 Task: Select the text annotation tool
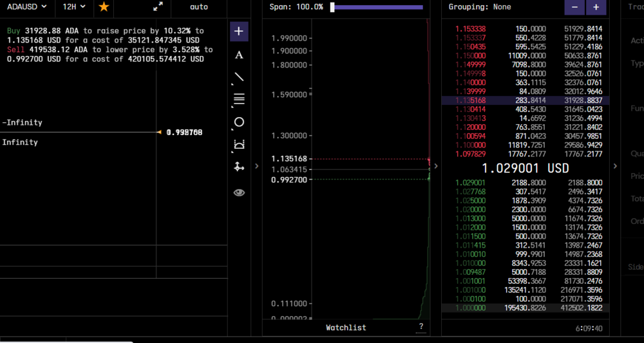239,55
